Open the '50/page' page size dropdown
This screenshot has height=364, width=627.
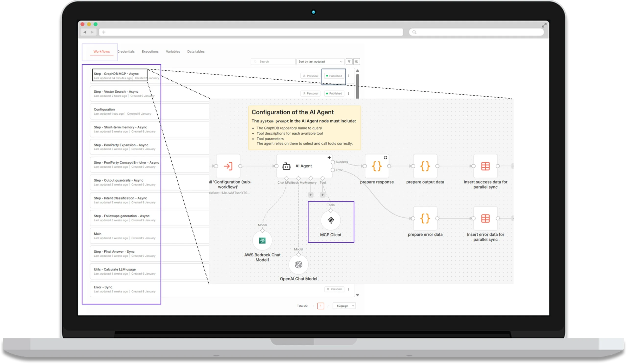pyautogui.click(x=344, y=305)
